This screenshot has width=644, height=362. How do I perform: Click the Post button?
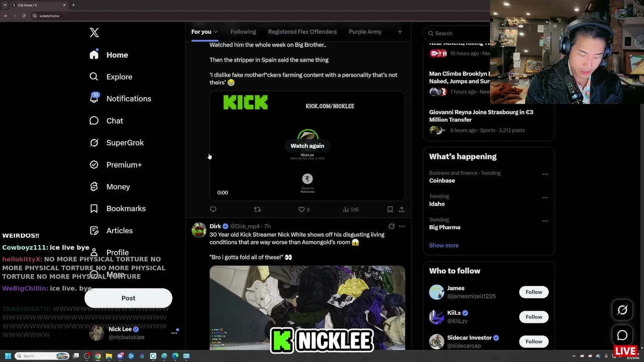coord(128,298)
